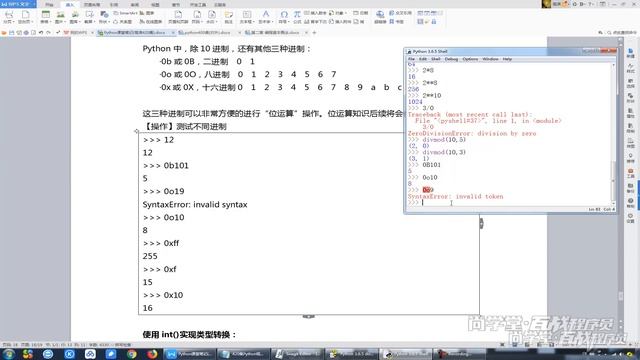
Task: Click the Header and Footer icon
Action: (x=178, y=14)
